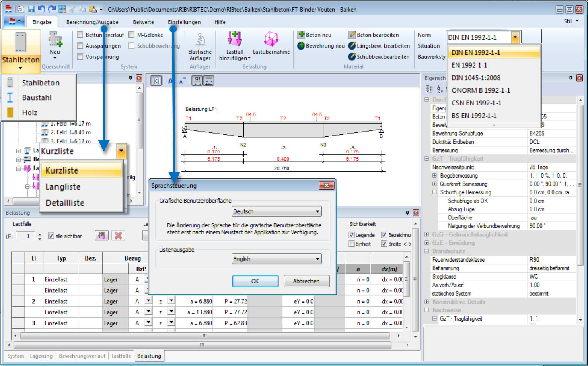
Task: Expand the Biegebemessung property node
Action: [434, 176]
